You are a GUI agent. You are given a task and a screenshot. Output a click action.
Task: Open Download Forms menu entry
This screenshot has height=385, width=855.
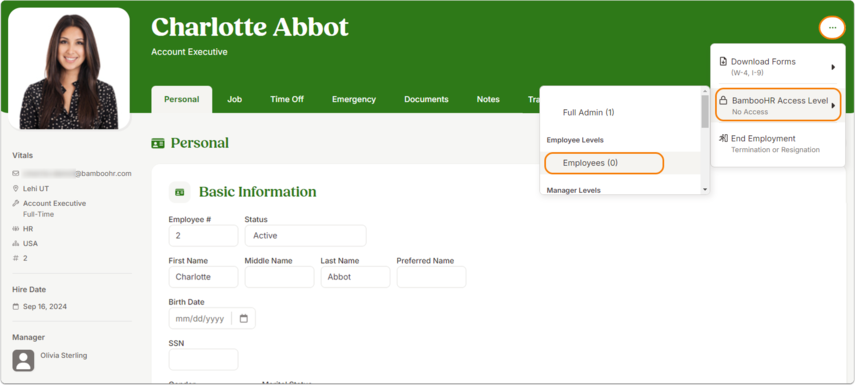coord(778,67)
